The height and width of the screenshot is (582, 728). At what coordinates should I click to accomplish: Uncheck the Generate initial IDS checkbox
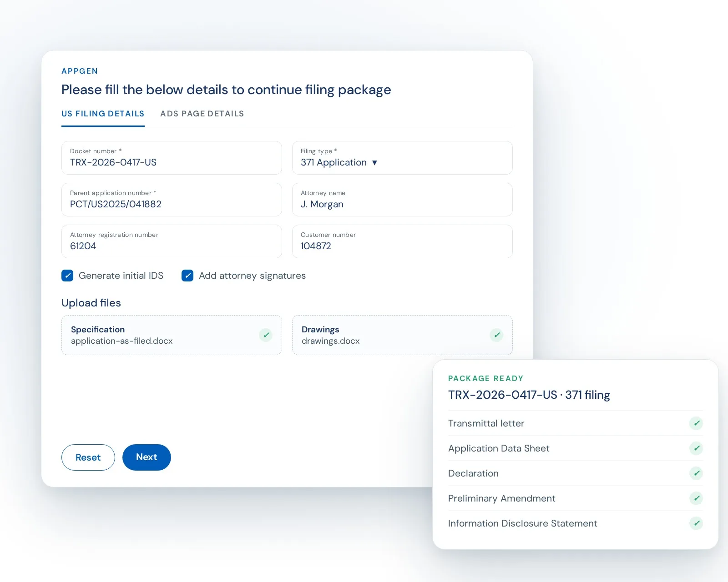[67, 276]
